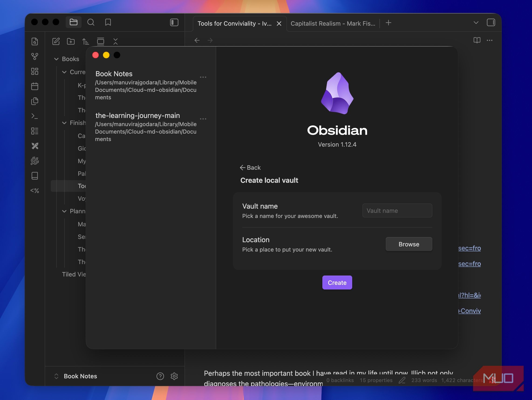Open a new tab with plus

click(x=388, y=23)
